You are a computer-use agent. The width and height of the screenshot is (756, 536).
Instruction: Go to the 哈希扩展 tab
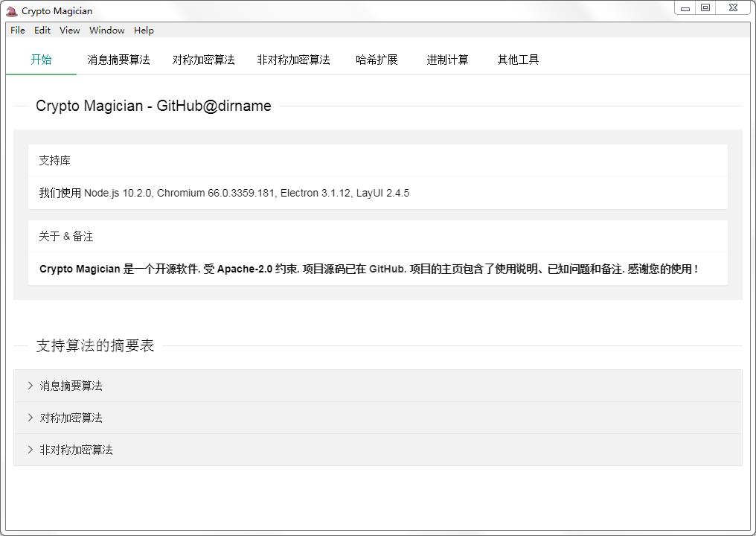point(377,60)
